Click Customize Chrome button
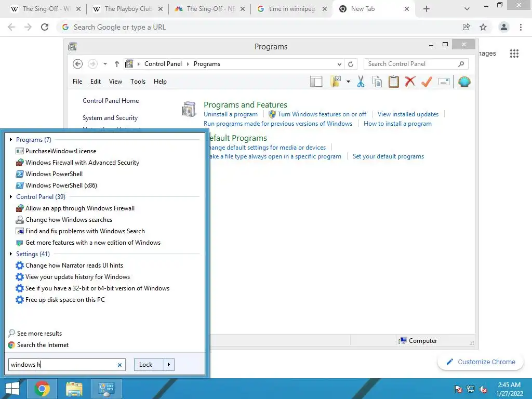Viewport: 532px width, 399px height. 481,362
